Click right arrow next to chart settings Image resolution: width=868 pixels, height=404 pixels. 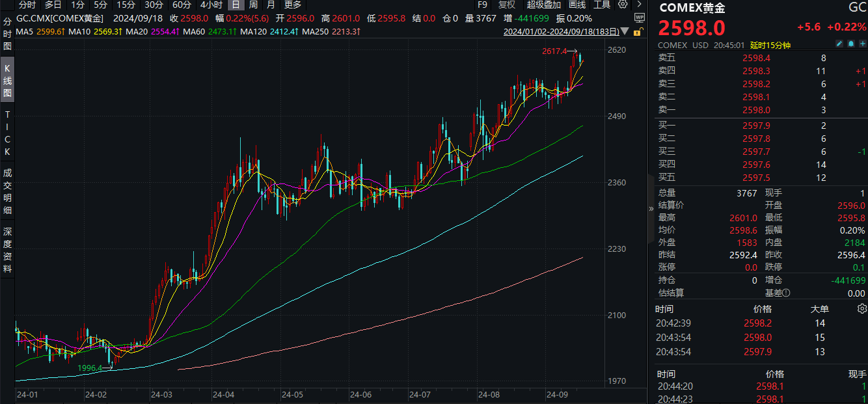pyautogui.click(x=639, y=5)
